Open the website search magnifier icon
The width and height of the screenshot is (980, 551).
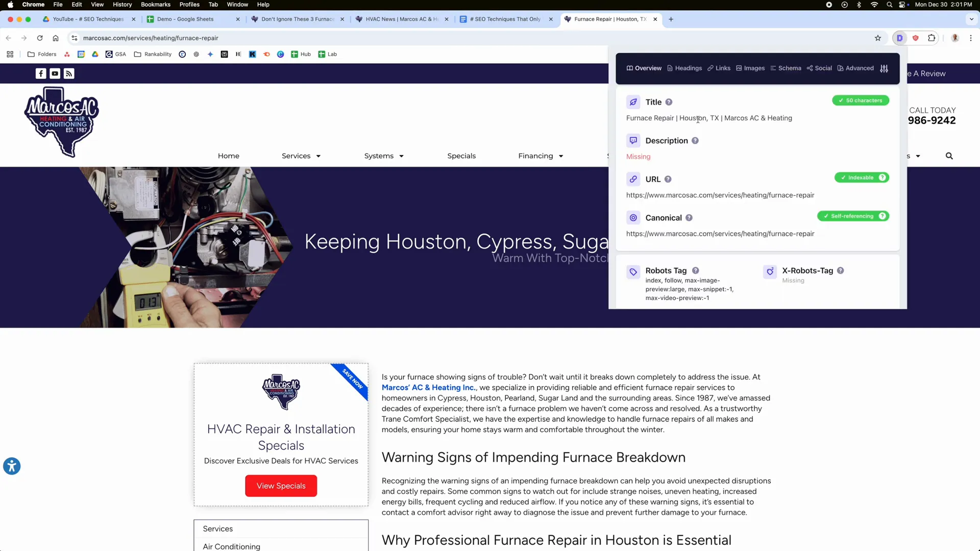click(x=949, y=156)
